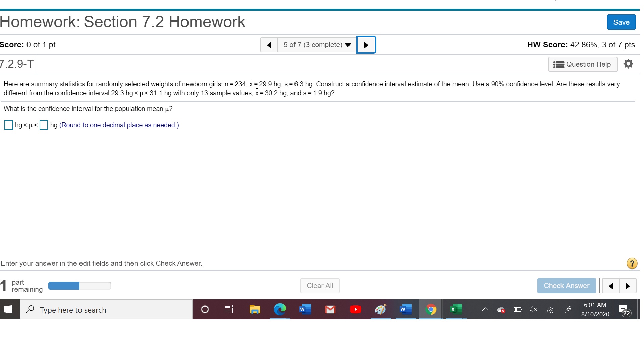This screenshot has width=644, height=362.
Task: Navigate to next question arrow
Action: (366, 44)
